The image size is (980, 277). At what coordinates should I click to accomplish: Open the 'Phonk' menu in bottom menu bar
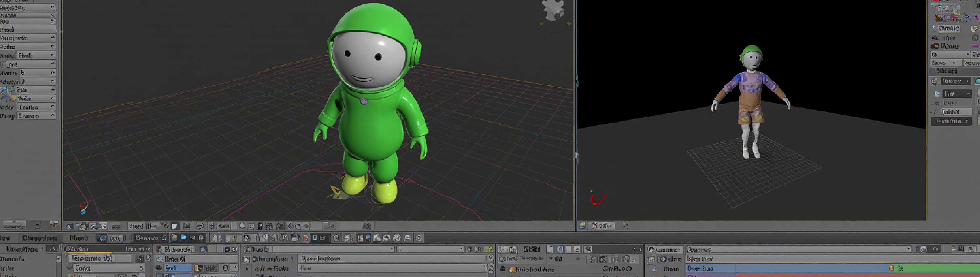(79, 238)
